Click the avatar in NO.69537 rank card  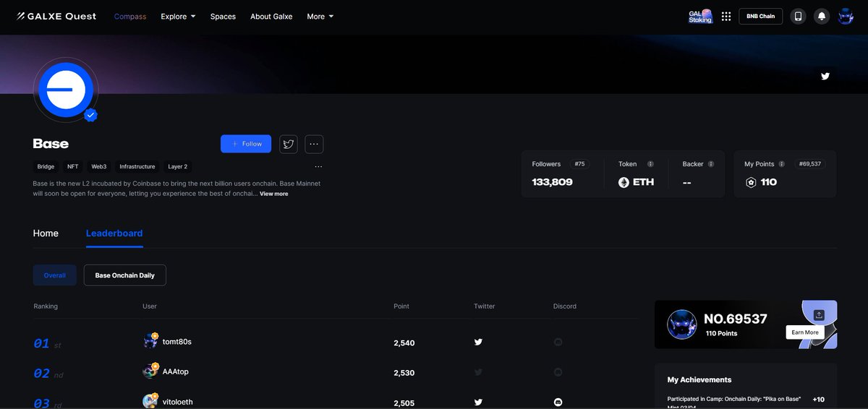[x=682, y=324]
